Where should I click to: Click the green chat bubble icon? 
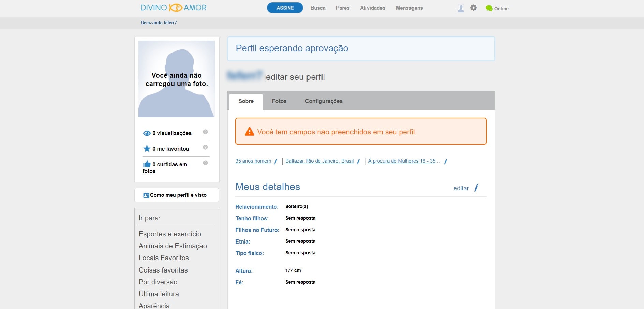pyautogui.click(x=489, y=8)
